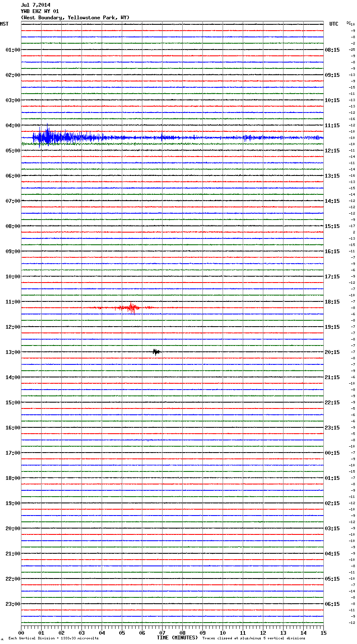Viewport: 357px width, 644px height.
Task: Click the "DC" offset column header
Action: tap(349, 23)
